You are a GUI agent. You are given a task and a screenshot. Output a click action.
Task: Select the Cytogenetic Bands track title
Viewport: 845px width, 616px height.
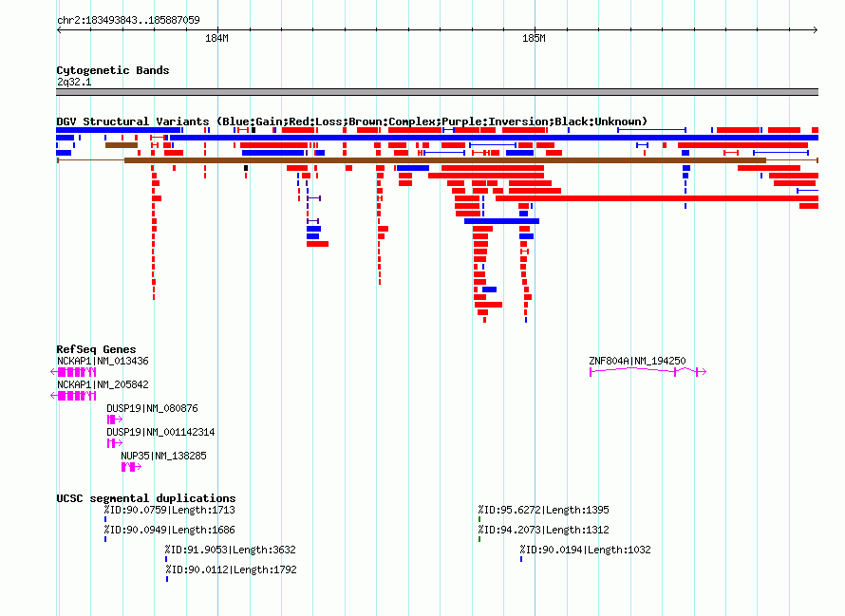(x=113, y=70)
